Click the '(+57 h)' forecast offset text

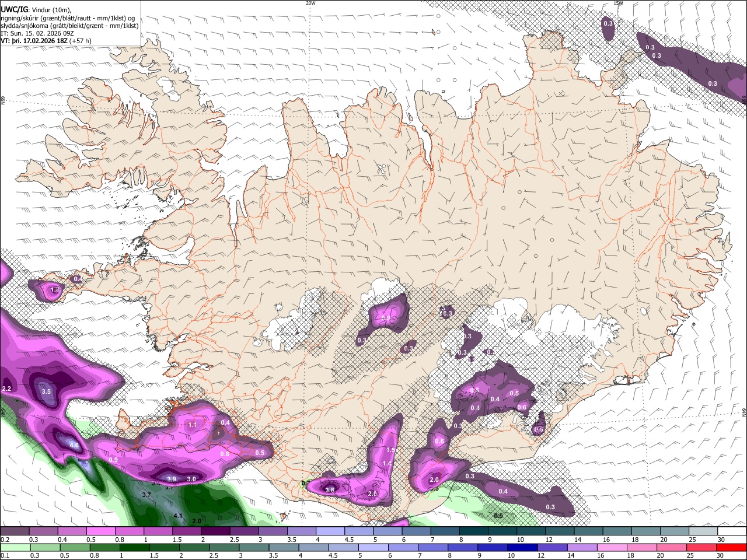(x=80, y=41)
